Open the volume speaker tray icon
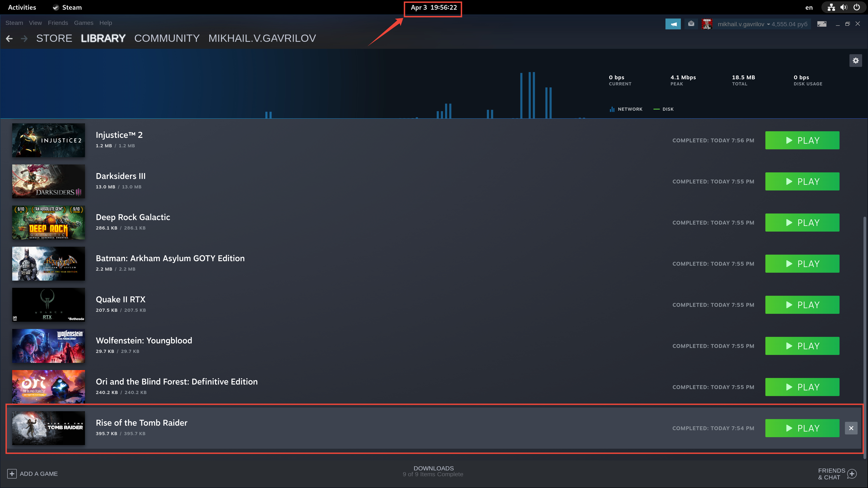Screen dimensions: 868x488 (x=844, y=7)
